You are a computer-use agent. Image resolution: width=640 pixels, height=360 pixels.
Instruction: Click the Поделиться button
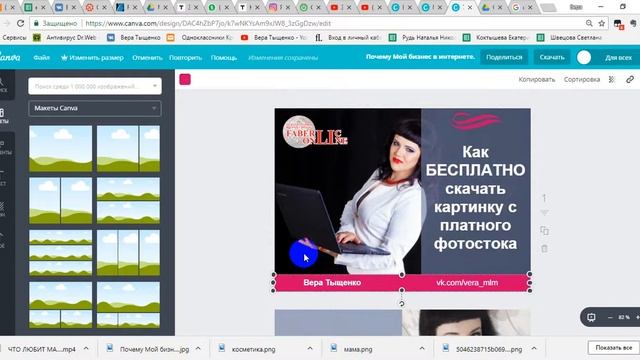504,57
